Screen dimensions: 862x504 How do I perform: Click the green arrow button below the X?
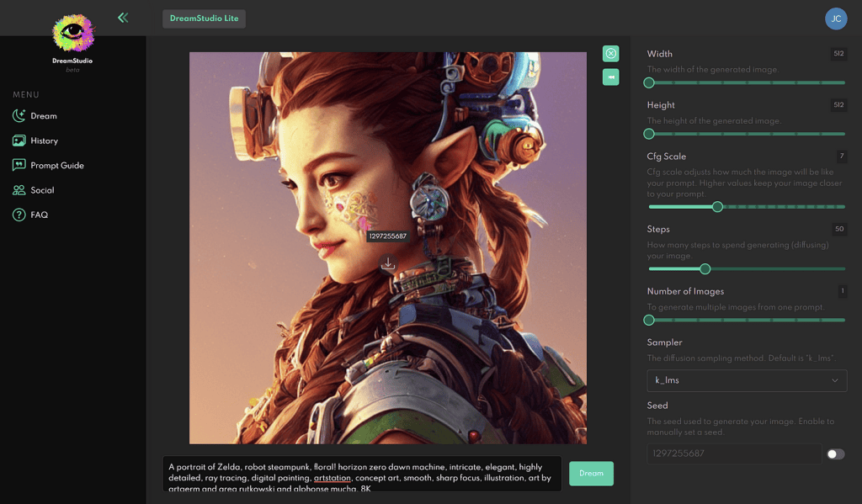(x=610, y=77)
